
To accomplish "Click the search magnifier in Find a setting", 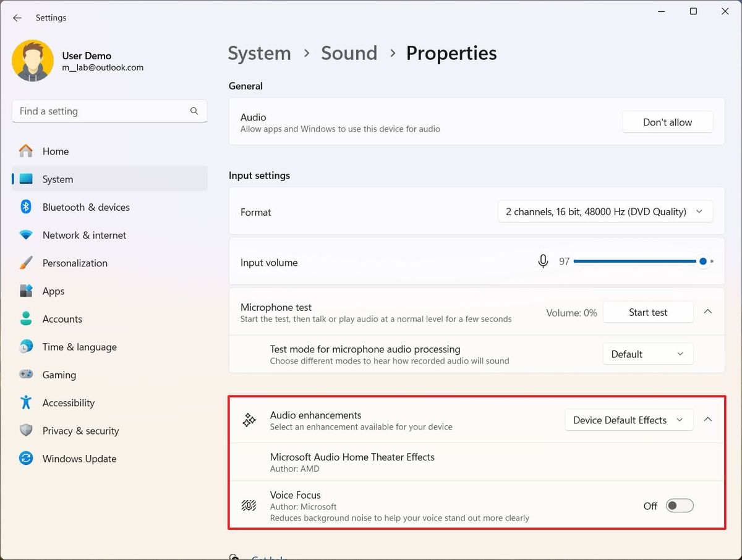I will point(194,111).
